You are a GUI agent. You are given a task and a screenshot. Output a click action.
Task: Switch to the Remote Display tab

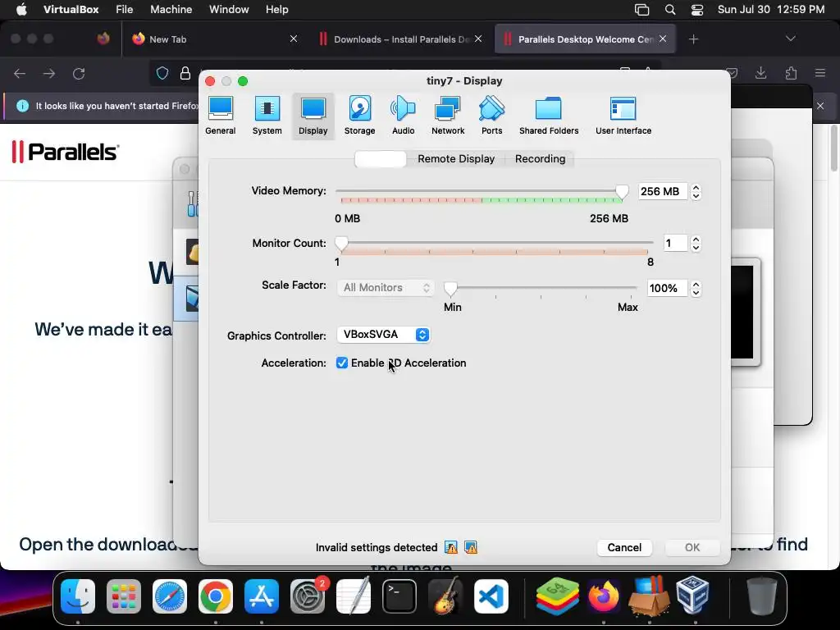pyautogui.click(x=456, y=158)
